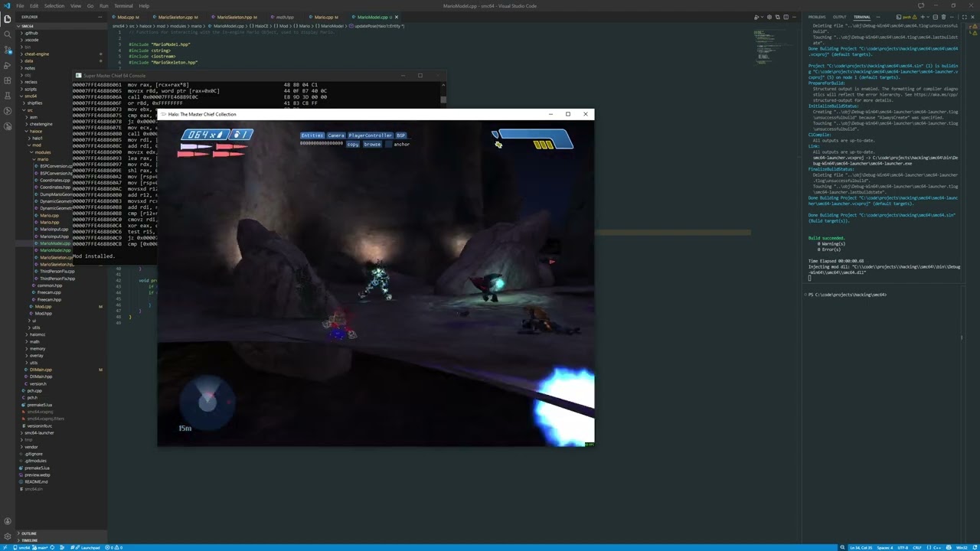This screenshot has width=980, height=551.
Task: Open Freecam.cpp in the Explorer tree
Action: pos(48,292)
